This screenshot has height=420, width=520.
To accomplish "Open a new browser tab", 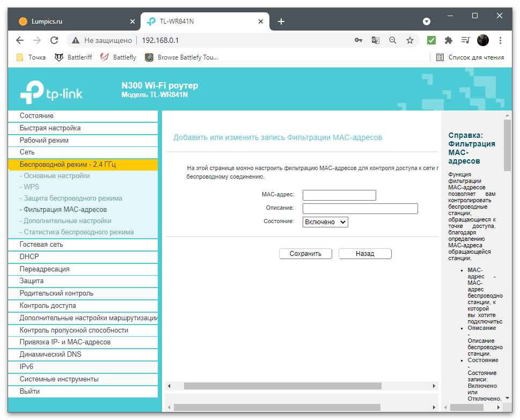I will tap(281, 21).
